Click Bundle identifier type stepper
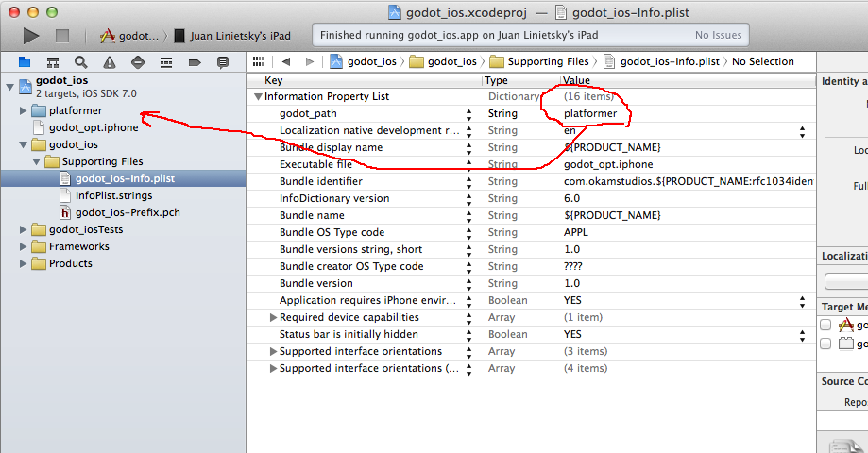The image size is (868, 453). click(x=468, y=182)
